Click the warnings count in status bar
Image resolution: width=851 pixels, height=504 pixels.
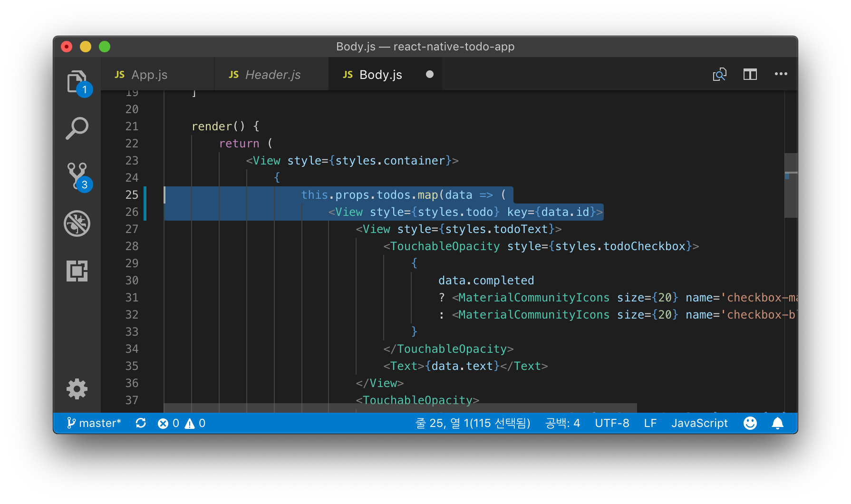195,423
